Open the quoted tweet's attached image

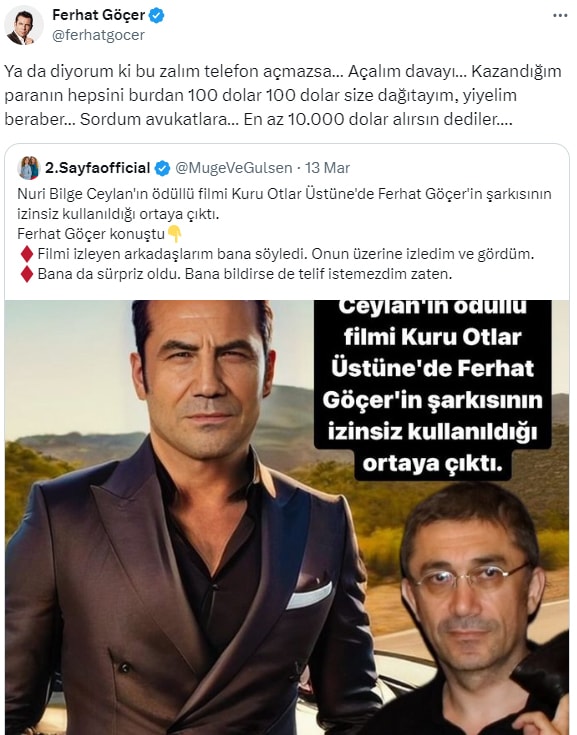(287, 517)
